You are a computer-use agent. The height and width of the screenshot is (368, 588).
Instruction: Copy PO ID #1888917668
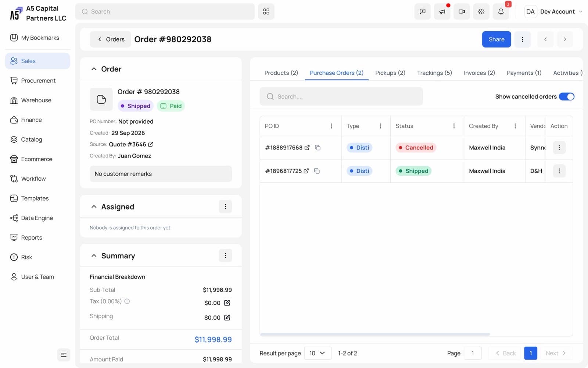point(318,148)
